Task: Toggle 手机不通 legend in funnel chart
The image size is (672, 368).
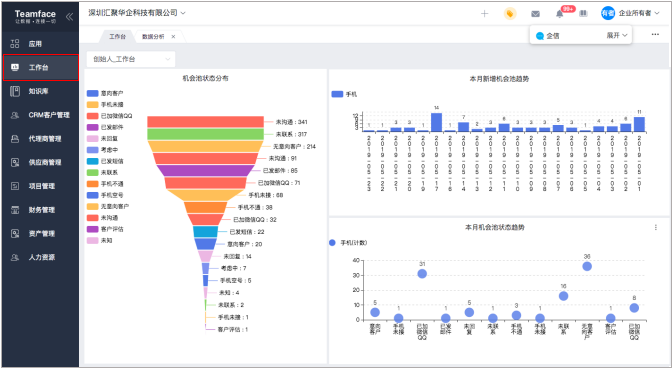Action: (x=105, y=184)
